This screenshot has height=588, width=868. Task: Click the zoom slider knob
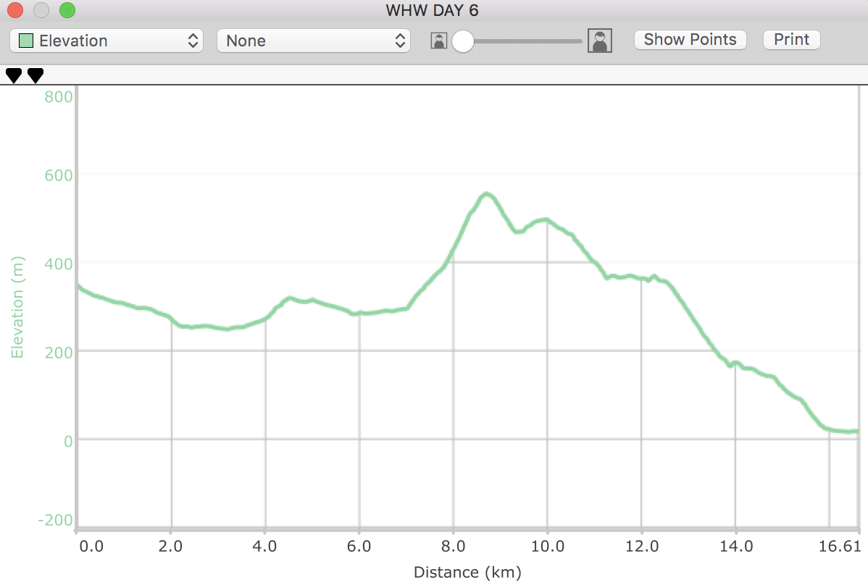[462, 41]
